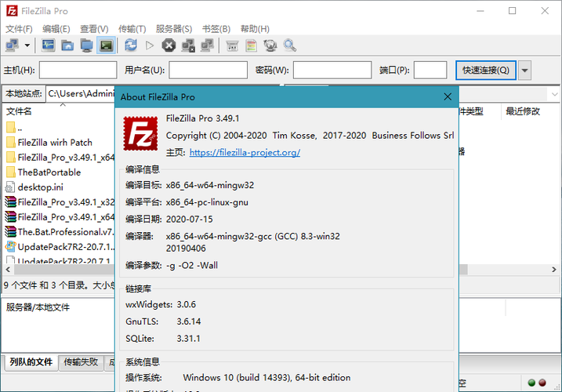Sort by 文件名 column header
The image size is (562, 392).
click(x=19, y=111)
